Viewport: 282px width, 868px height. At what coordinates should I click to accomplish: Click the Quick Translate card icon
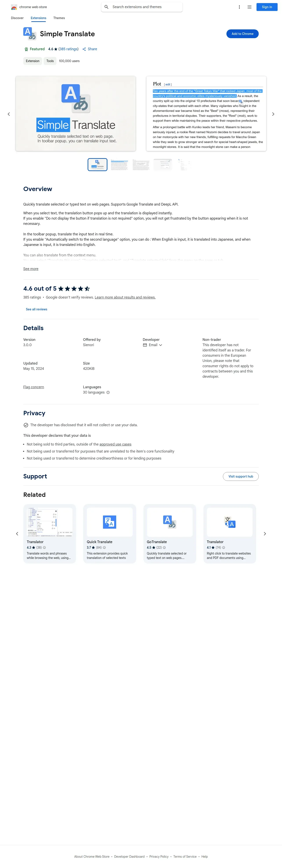coord(110,522)
